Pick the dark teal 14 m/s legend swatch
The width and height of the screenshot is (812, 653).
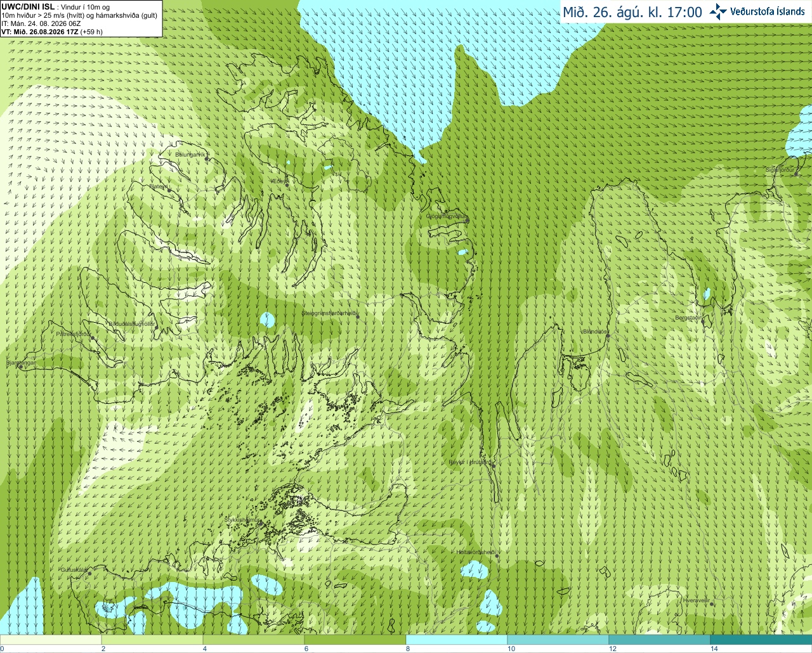click(761, 640)
